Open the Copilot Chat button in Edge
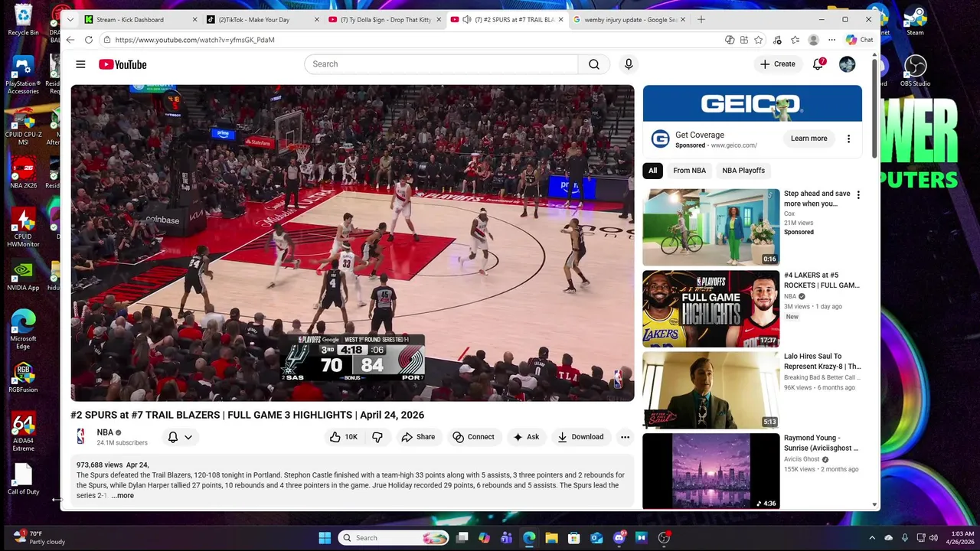 tap(860, 40)
